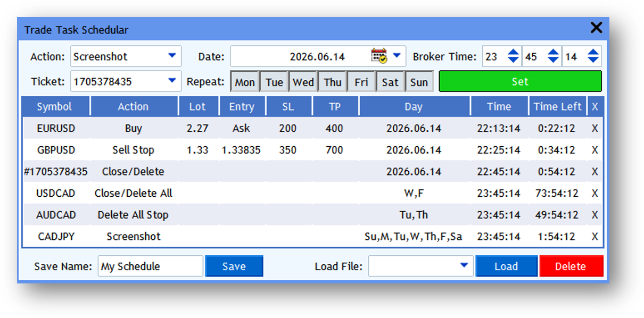Click the Time Left column header
The image size is (644, 318).
[557, 106]
